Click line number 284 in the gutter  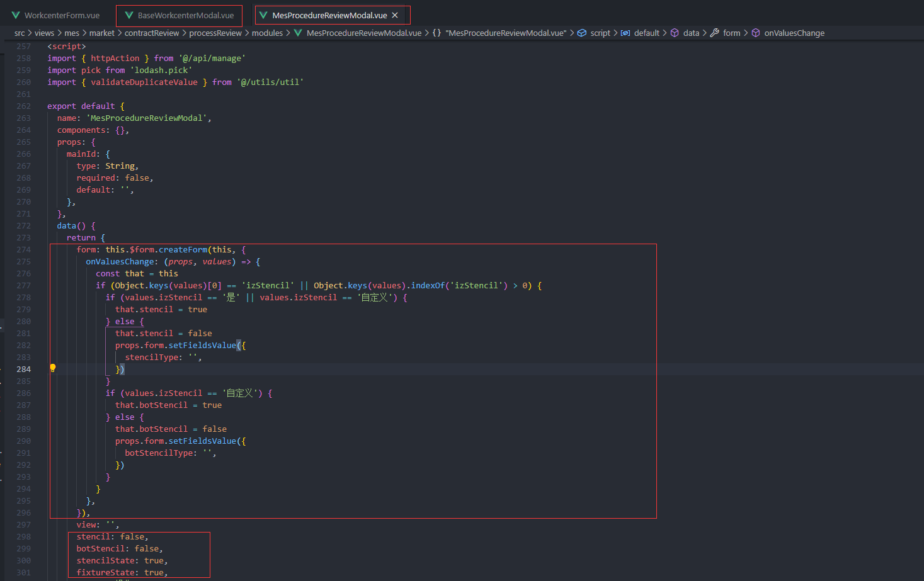(x=23, y=369)
